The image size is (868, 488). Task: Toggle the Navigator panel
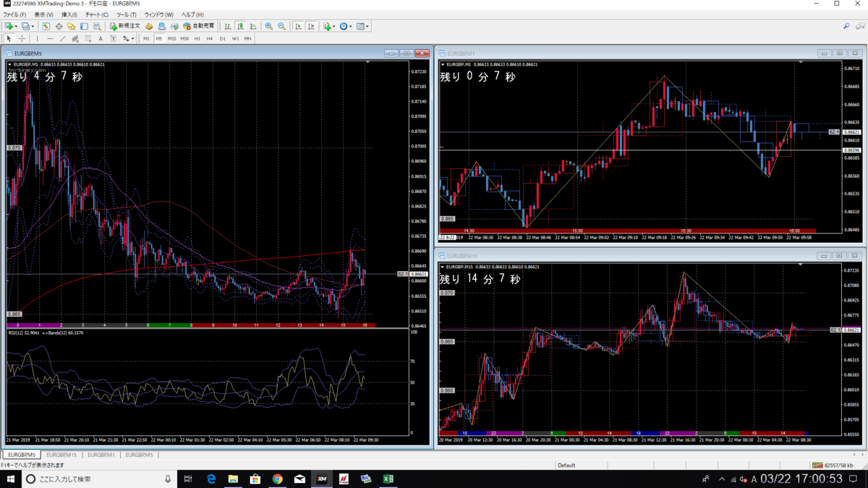pyautogui.click(x=71, y=26)
